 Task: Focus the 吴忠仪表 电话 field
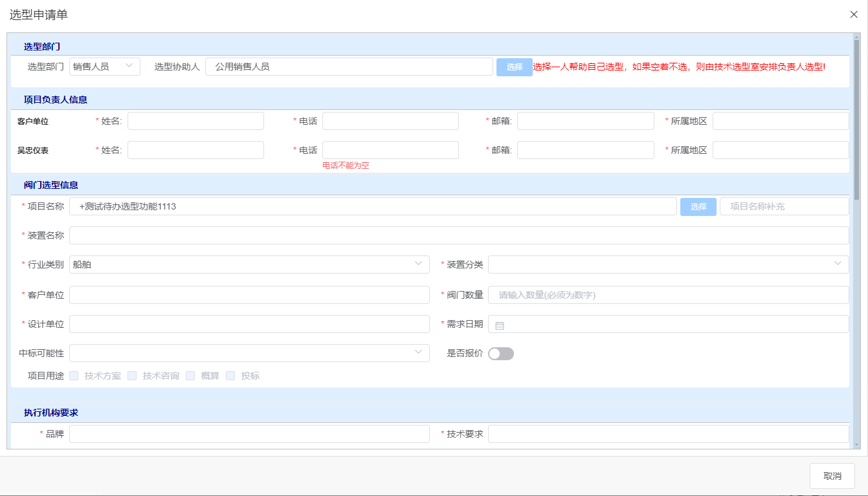[x=390, y=150]
